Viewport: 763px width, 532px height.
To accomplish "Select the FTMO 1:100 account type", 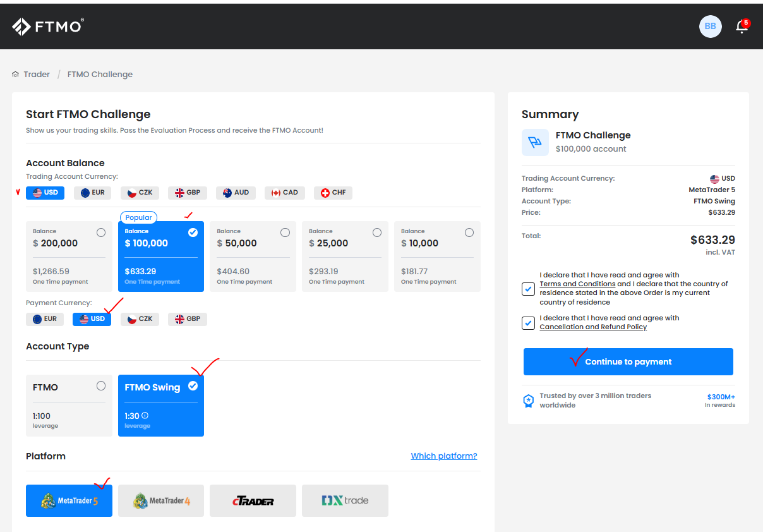I will [x=69, y=406].
